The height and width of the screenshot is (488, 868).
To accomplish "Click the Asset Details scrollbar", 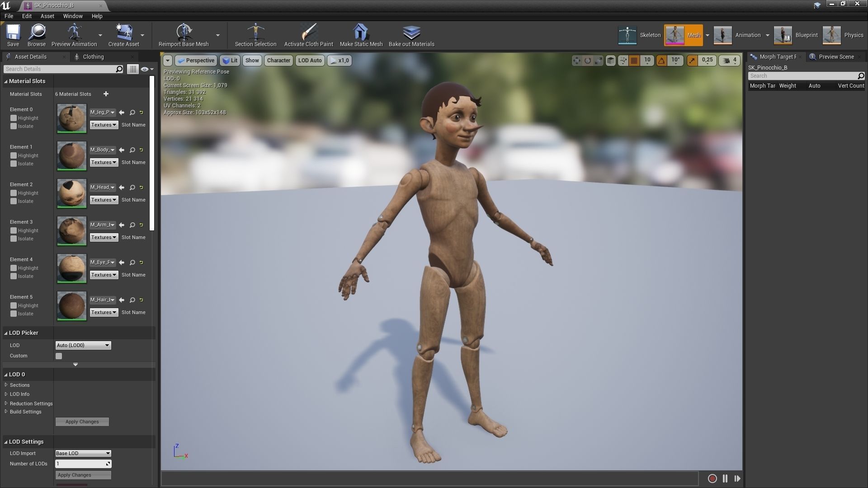I will click(152, 154).
